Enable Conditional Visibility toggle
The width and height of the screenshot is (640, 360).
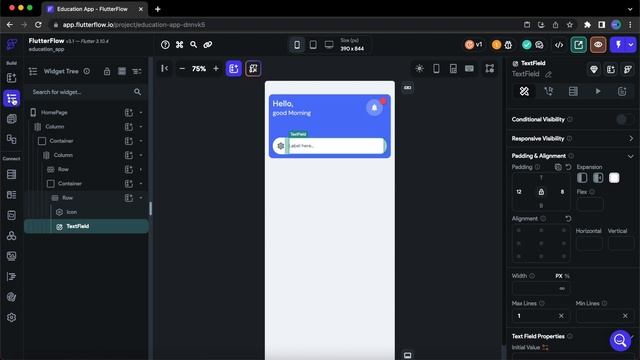pos(624,119)
